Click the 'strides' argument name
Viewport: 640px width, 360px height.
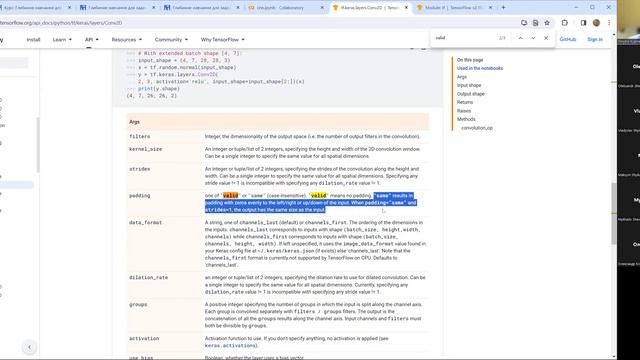point(140,169)
